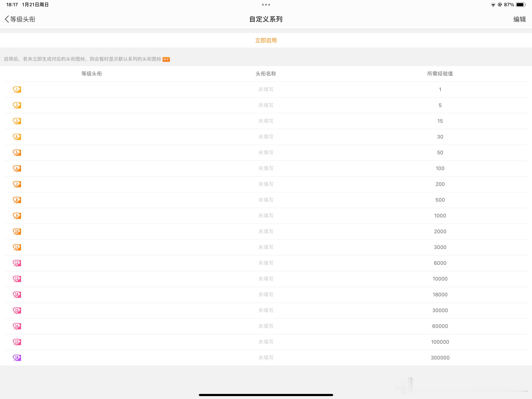Open the three-dot multitasking menu

pyautogui.click(x=266, y=4)
